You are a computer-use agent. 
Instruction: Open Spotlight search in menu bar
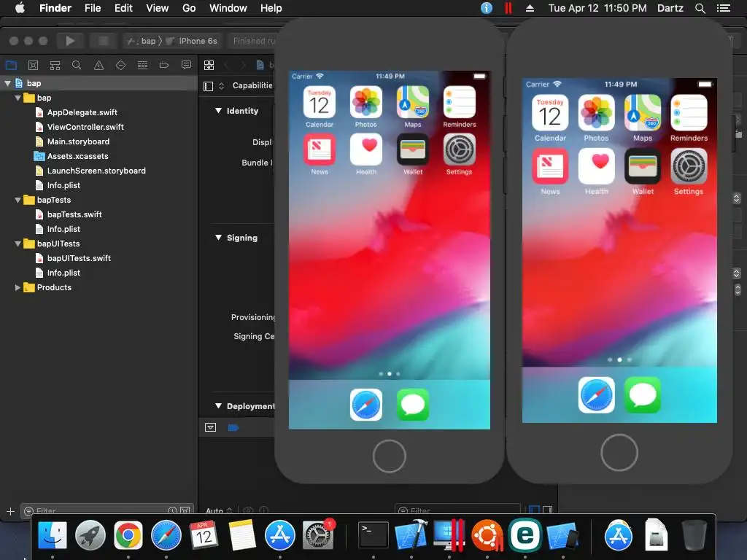click(700, 8)
